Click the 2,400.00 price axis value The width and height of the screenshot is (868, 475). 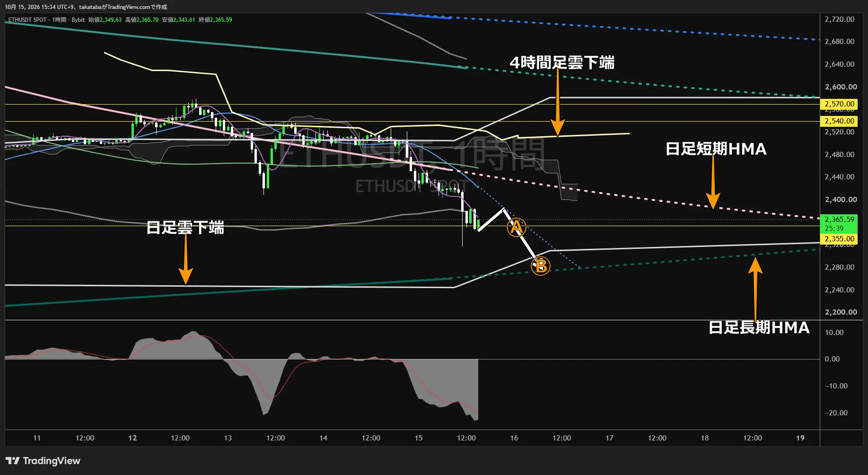click(x=840, y=200)
